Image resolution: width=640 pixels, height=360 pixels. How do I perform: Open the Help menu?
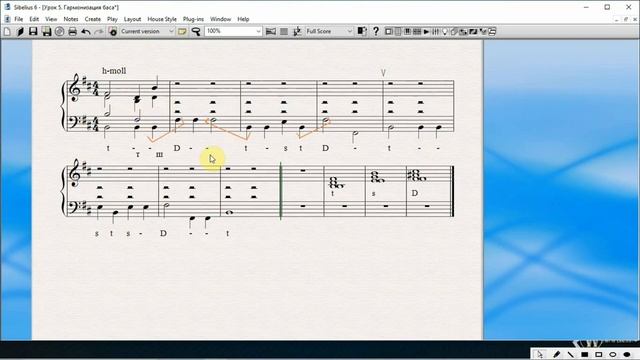coord(243,19)
